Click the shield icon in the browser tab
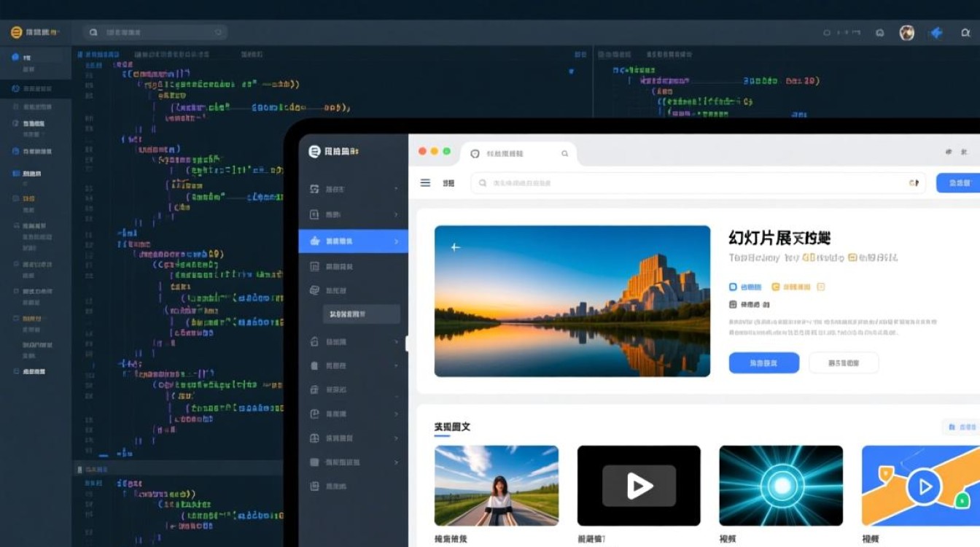 point(475,154)
